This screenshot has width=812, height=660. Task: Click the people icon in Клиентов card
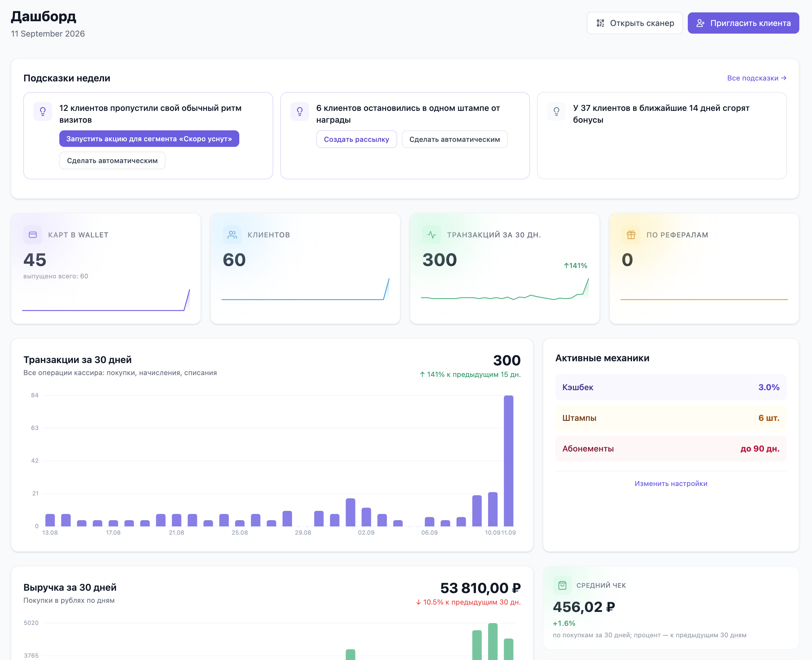(232, 234)
